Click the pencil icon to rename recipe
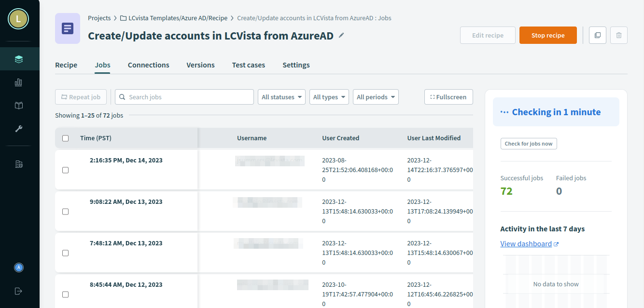Screen dimensions: 644x308 (342, 35)
